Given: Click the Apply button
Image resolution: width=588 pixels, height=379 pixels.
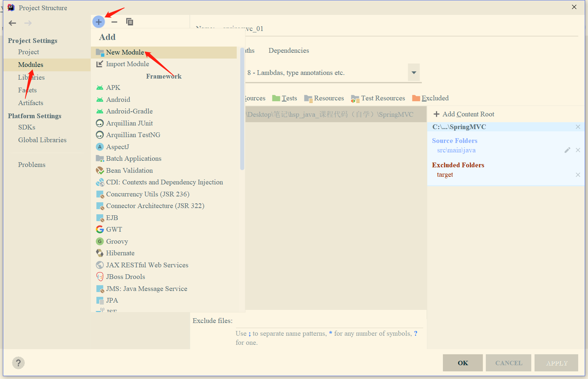Looking at the screenshot, I should (x=556, y=363).
